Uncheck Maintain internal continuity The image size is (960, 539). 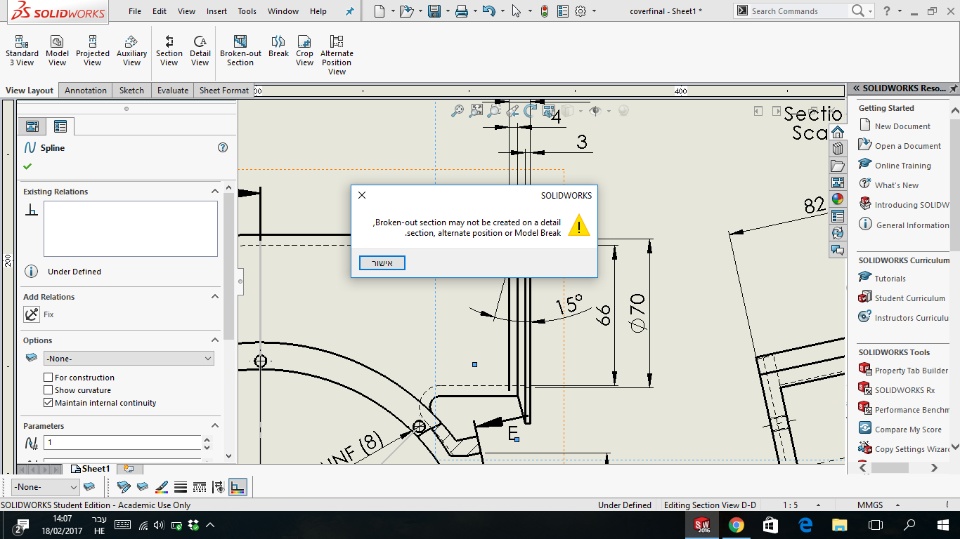pos(48,403)
